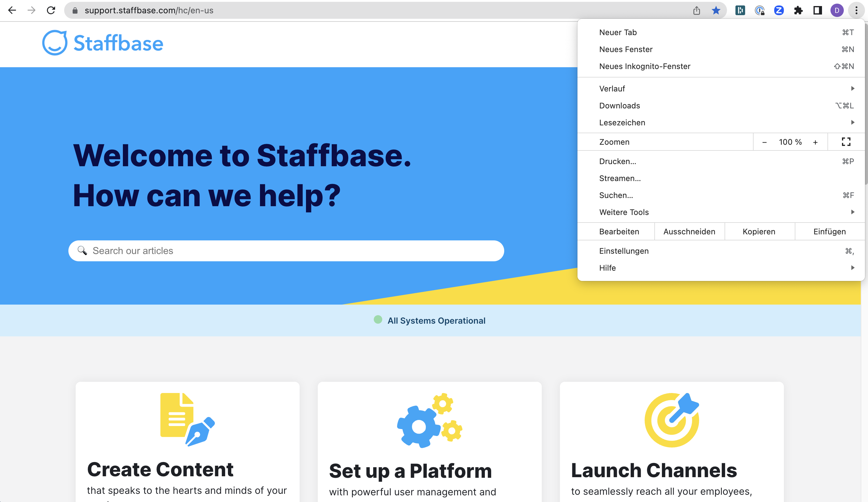
Task: Open Downloads from the menu
Action: tap(721, 105)
